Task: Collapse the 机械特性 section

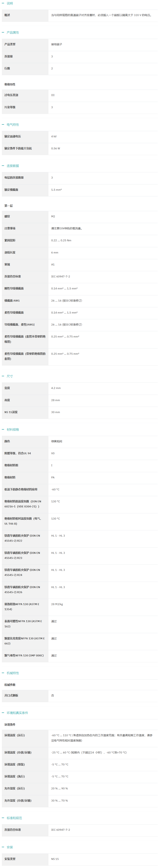Action: pyautogui.click(x=10, y=673)
